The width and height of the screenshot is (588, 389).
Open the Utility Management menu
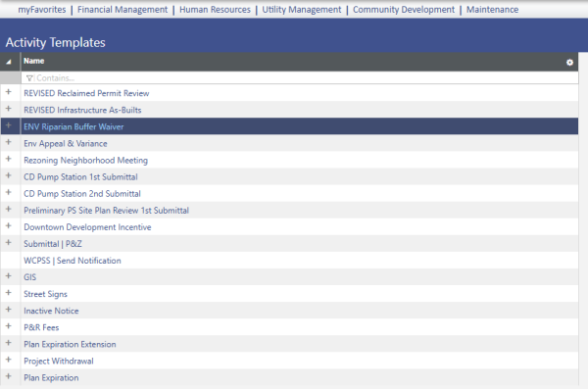click(302, 10)
